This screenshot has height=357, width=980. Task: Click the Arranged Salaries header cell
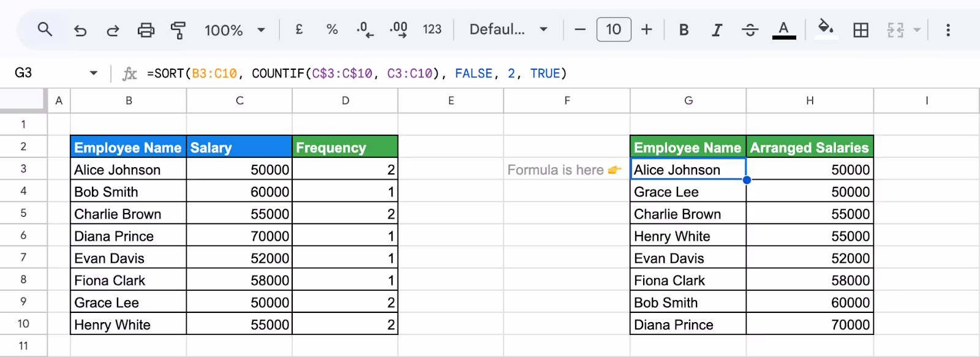[810, 147]
